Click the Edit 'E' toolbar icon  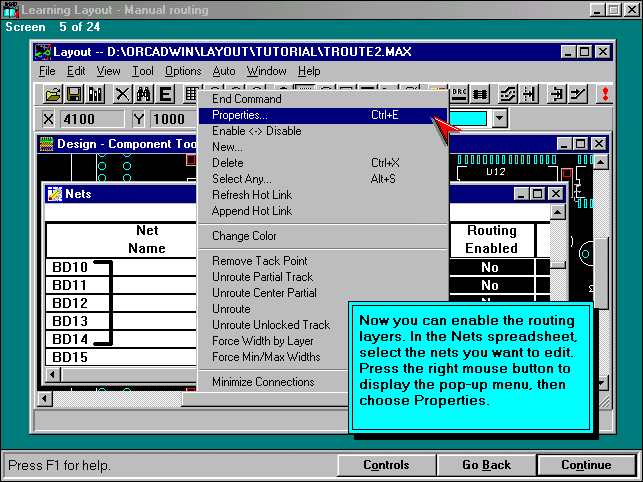click(x=165, y=94)
